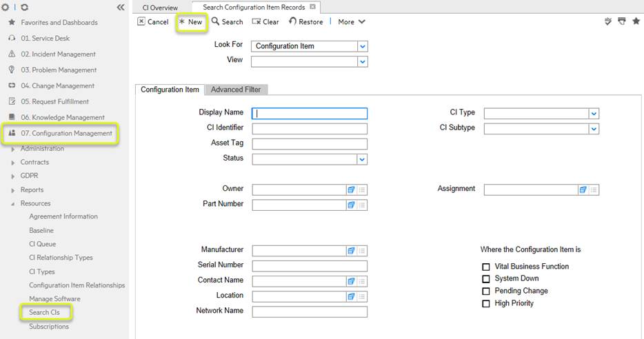The height and width of the screenshot is (339, 644).
Task: Click into the Display Name input field
Action: [x=309, y=114]
